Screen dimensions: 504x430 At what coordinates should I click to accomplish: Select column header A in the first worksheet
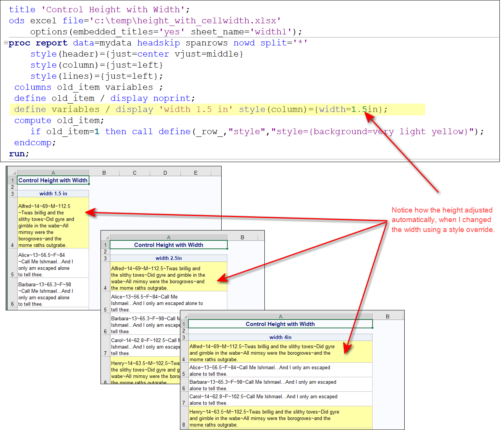pyautogui.click(x=53, y=172)
